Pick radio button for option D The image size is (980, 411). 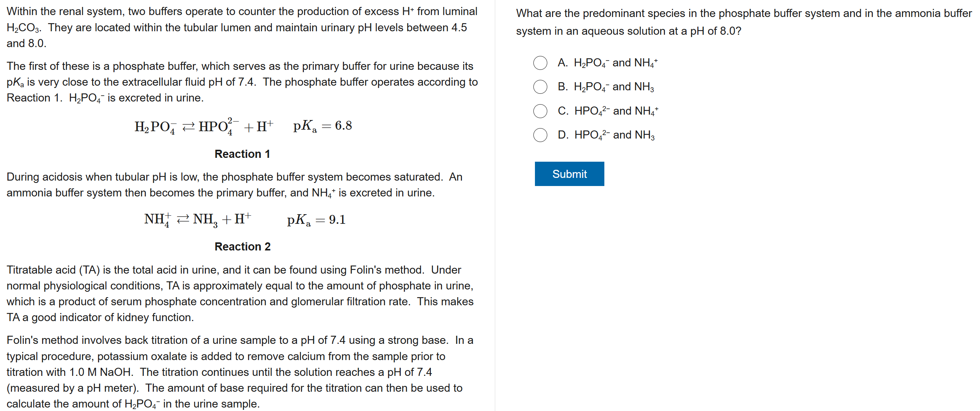point(540,135)
